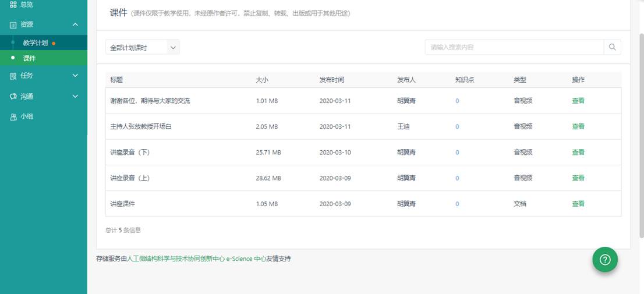Collapse the 资源 section chevron
The height and width of the screenshot is (294, 644).
point(75,24)
